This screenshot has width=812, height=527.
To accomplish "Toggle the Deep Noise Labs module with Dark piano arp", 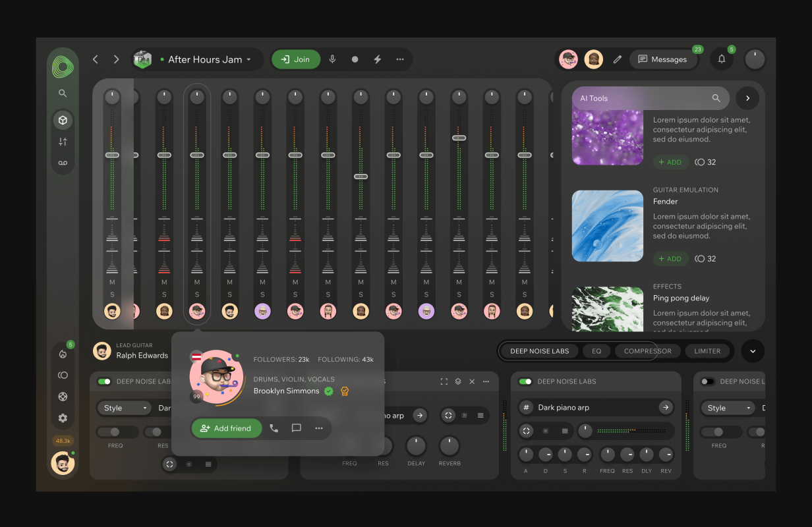I will [x=525, y=381].
